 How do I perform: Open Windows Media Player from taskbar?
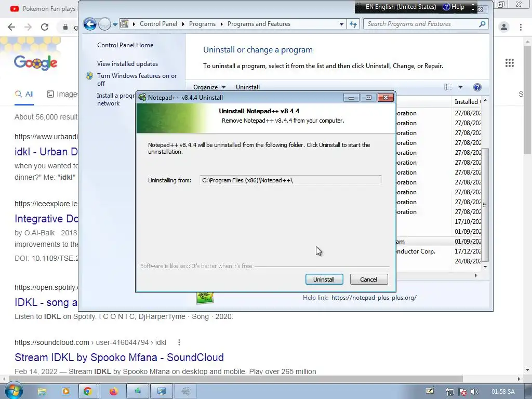65,392
